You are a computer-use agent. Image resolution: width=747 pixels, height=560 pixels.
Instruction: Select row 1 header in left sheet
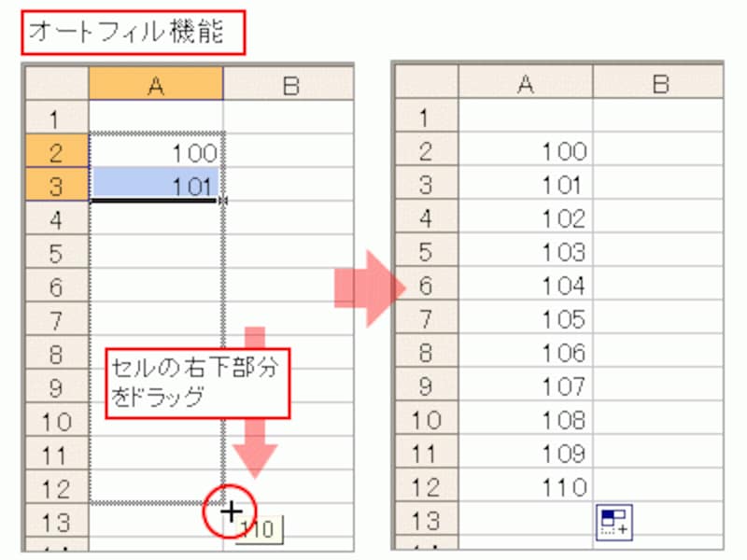tap(57, 118)
